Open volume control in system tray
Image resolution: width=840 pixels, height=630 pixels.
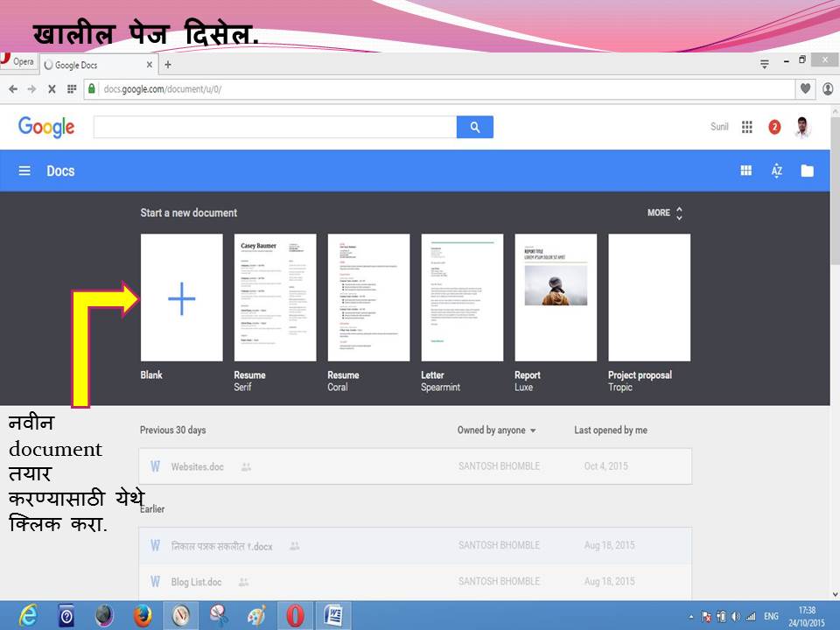[736, 617]
